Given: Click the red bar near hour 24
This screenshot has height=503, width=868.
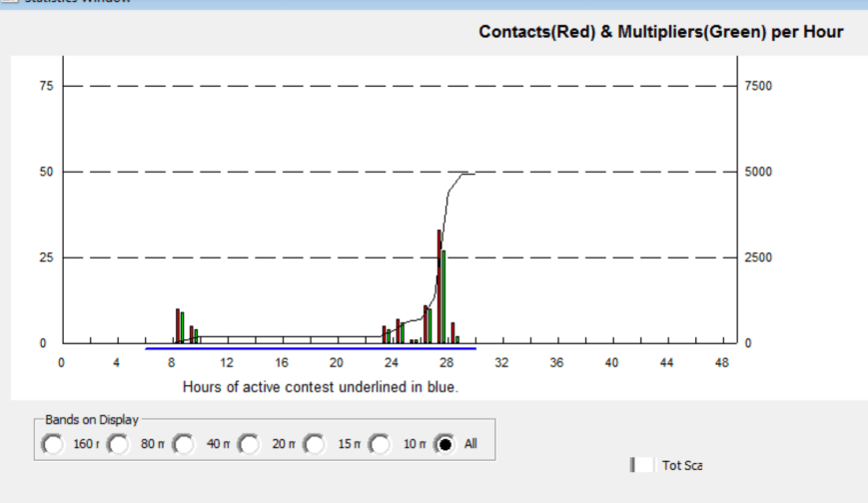Looking at the screenshot, I should pos(384,334).
